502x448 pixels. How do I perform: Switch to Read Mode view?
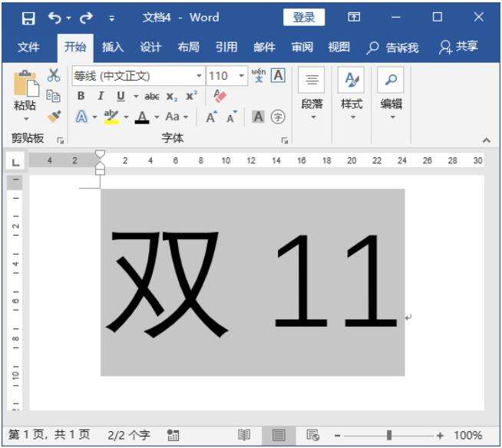coord(244,436)
